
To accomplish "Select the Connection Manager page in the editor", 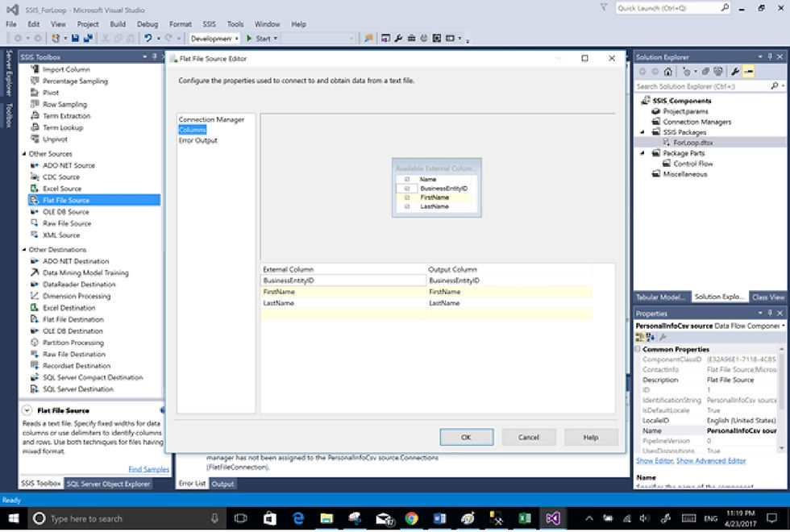I will tap(211, 119).
